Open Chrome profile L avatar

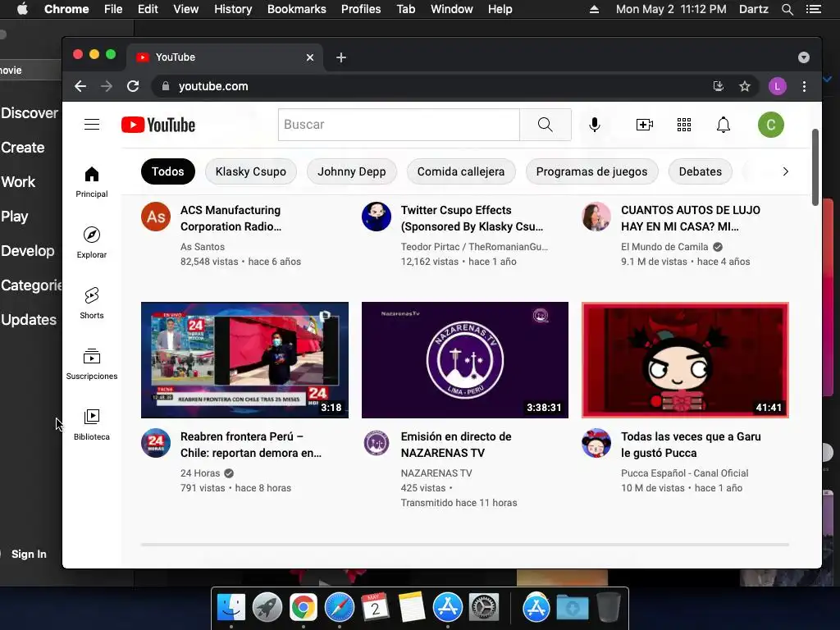778,86
